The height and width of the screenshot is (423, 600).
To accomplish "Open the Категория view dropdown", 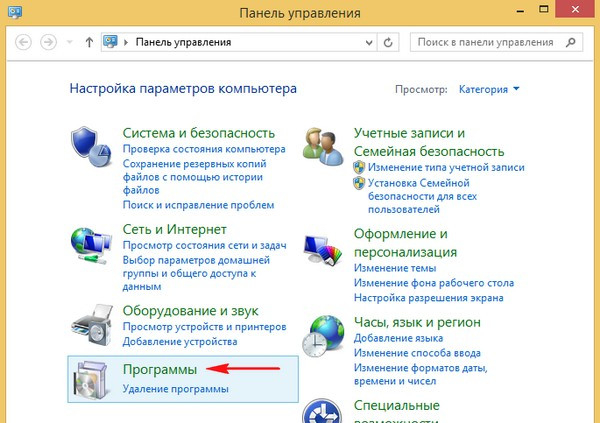I will 489,89.
